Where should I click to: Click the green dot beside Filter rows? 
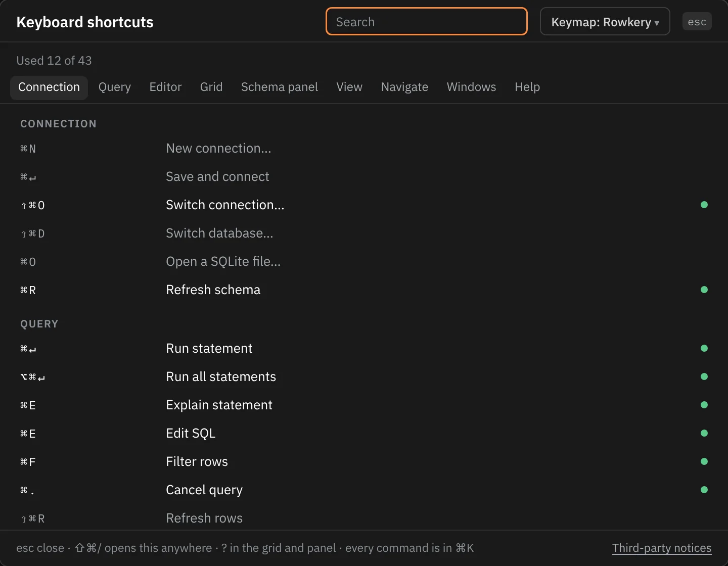[x=704, y=461]
